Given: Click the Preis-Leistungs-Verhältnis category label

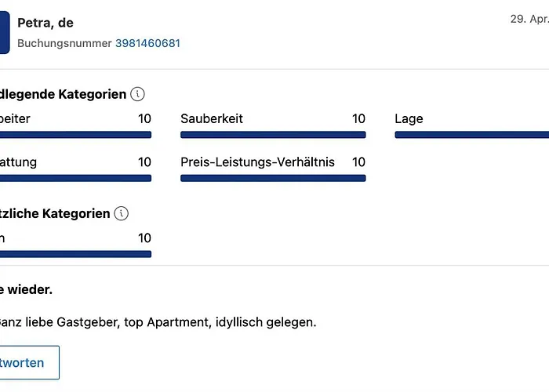Looking at the screenshot, I should click(257, 162).
